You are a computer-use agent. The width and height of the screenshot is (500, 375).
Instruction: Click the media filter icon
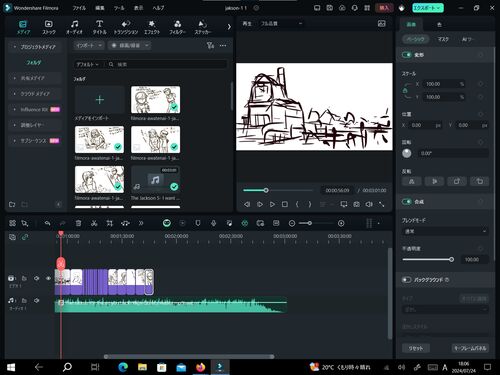coord(210,45)
